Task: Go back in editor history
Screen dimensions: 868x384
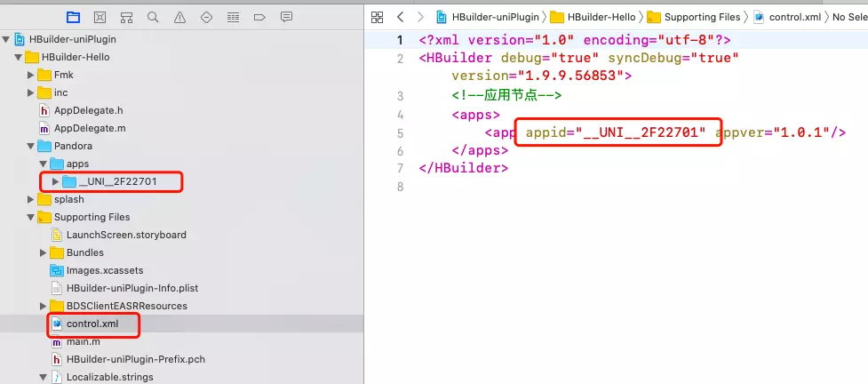Action: [400, 17]
